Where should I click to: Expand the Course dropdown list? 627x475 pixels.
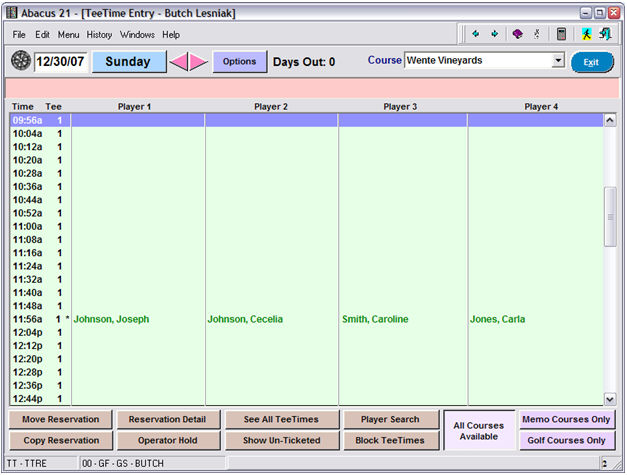coord(558,61)
